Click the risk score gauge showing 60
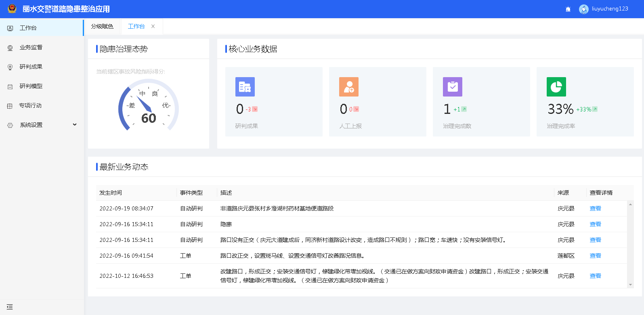644x315 pixels. (149, 105)
